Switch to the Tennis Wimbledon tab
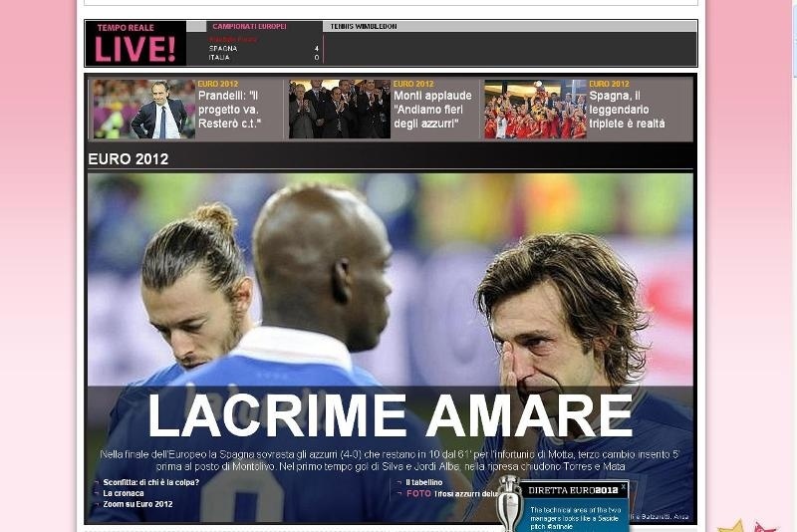The height and width of the screenshot is (532, 797). click(x=364, y=27)
